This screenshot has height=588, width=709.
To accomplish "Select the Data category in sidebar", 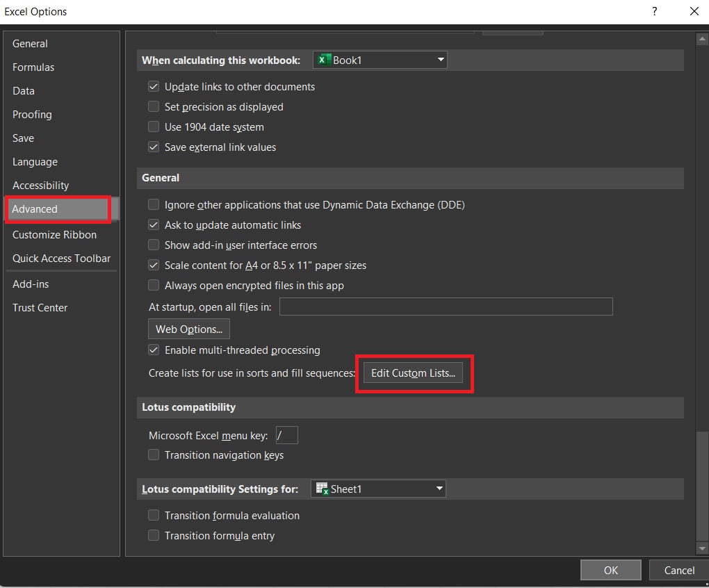I will pyautogui.click(x=24, y=91).
